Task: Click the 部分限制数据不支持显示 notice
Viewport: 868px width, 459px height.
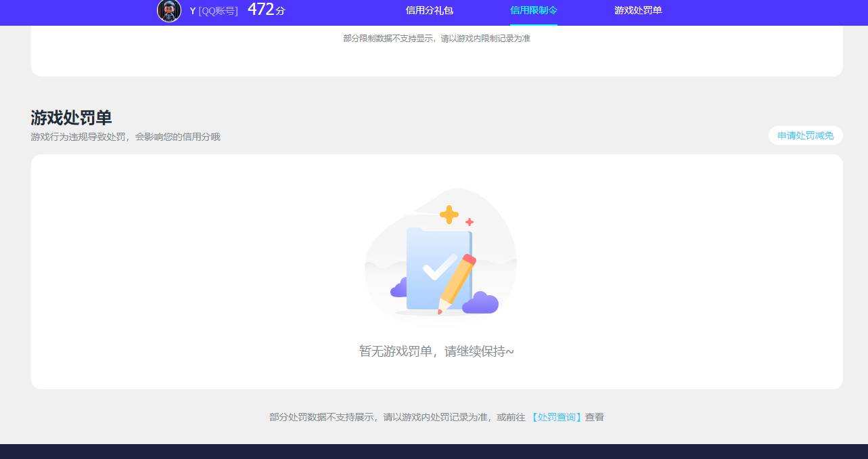Action: point(436,39)
